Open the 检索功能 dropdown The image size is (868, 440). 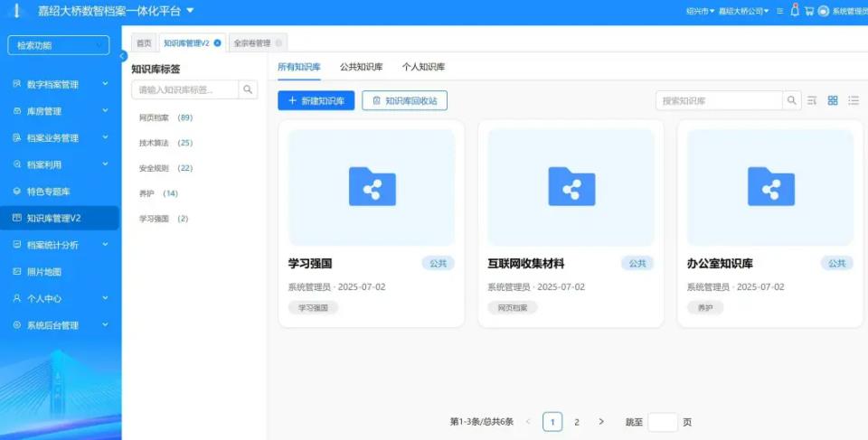coord(59,45)
